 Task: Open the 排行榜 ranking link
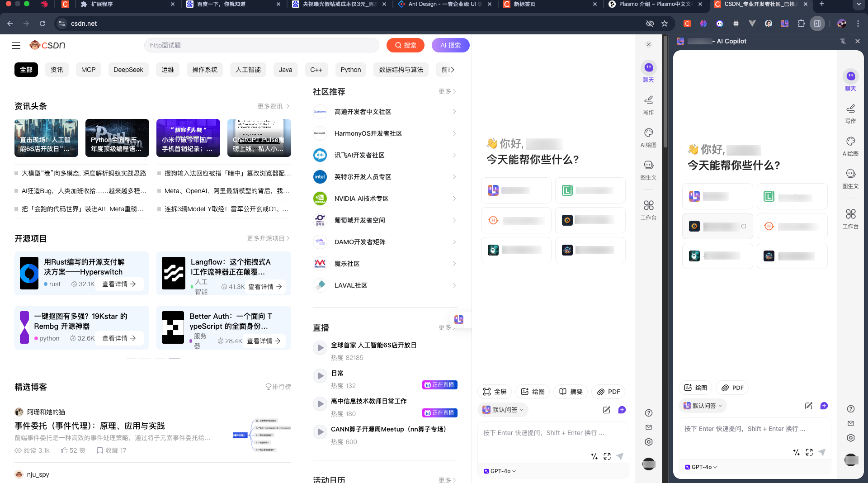[x=278, y=387]
